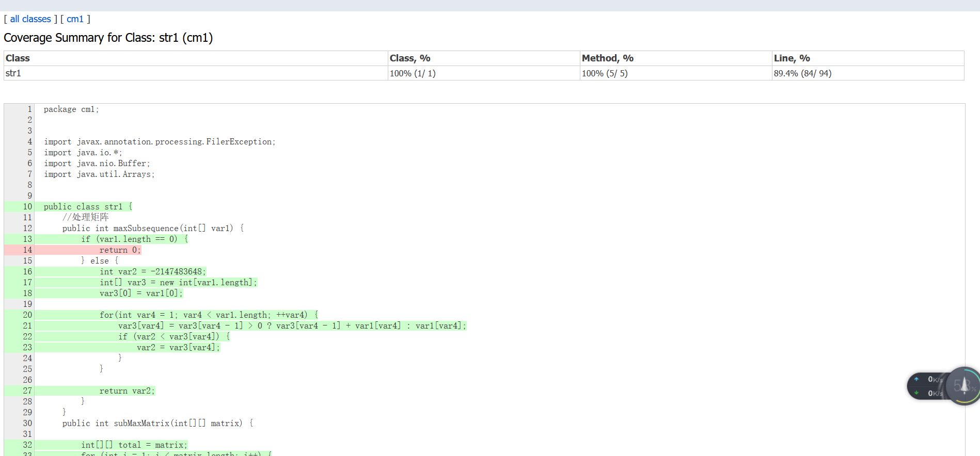Click the 'int[][] total = matrix;' line

coord(134,445)
